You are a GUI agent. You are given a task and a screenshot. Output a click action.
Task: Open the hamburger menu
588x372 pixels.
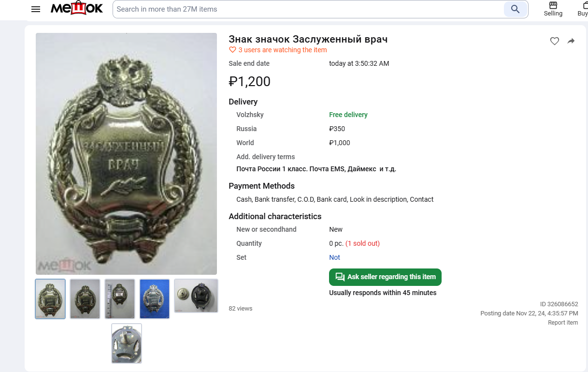(36, 9)
